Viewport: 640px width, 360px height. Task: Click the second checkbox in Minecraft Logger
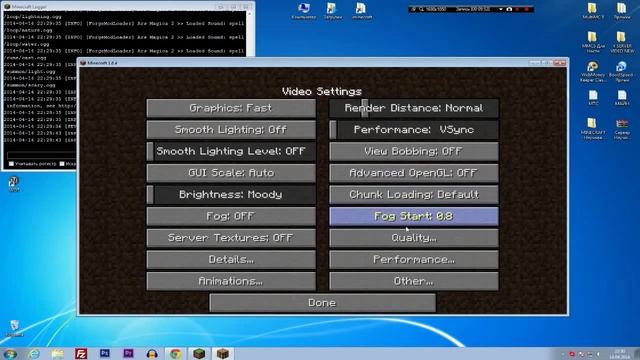click(62, 164)
